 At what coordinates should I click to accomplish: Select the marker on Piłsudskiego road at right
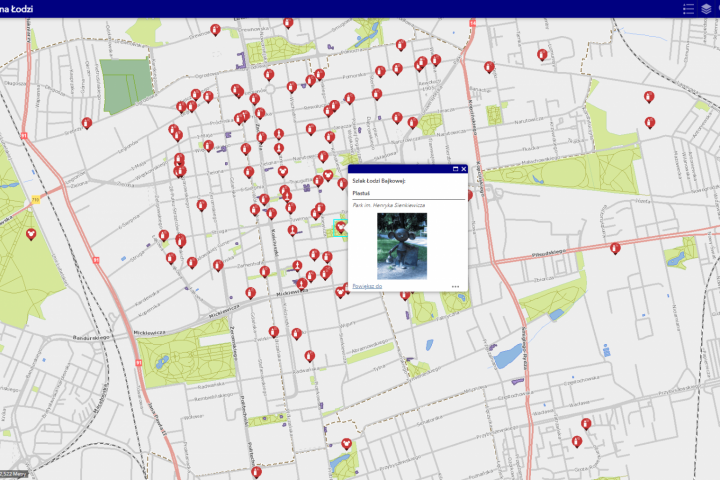615,248
